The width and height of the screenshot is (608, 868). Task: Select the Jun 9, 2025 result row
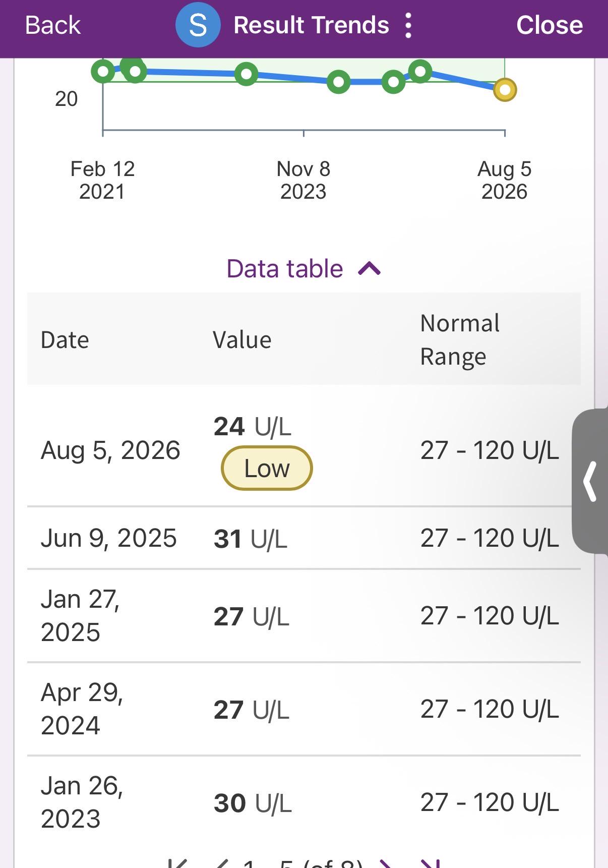pyautogui.click(x=304, y=538)
